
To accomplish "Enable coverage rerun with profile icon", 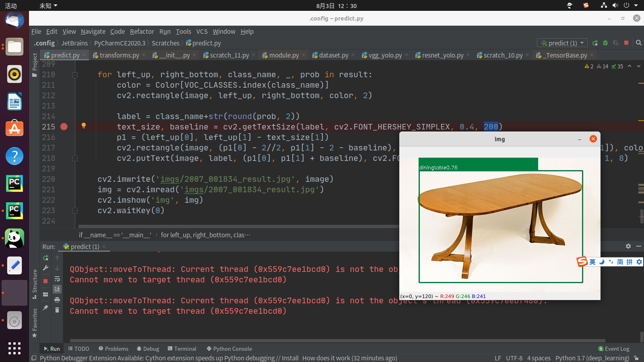I will [x=616, y=43].
